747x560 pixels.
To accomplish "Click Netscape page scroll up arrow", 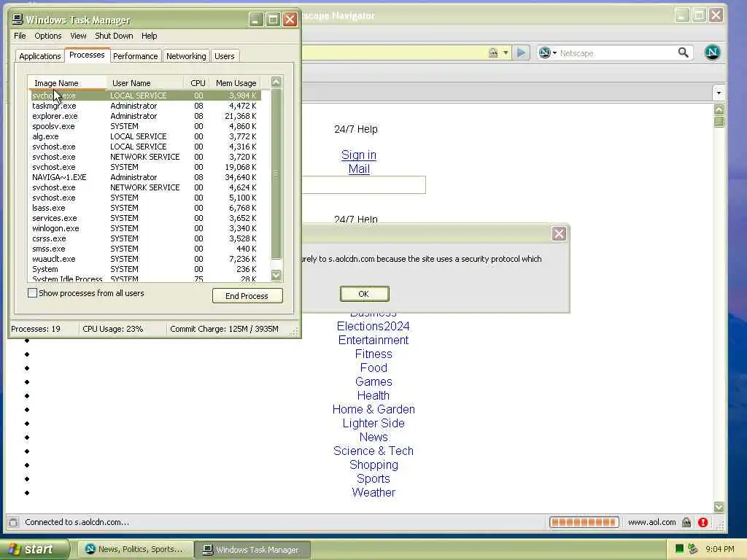I will coord(719,109).
